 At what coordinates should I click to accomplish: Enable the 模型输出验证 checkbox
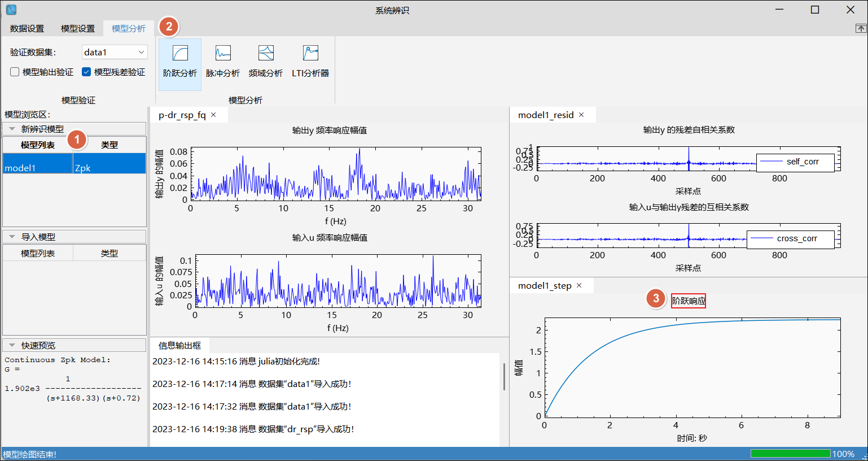[15, 72]
